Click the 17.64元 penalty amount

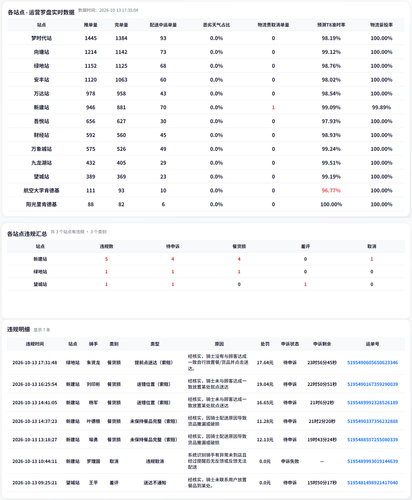pyautogui.click(x=265, y=362)
